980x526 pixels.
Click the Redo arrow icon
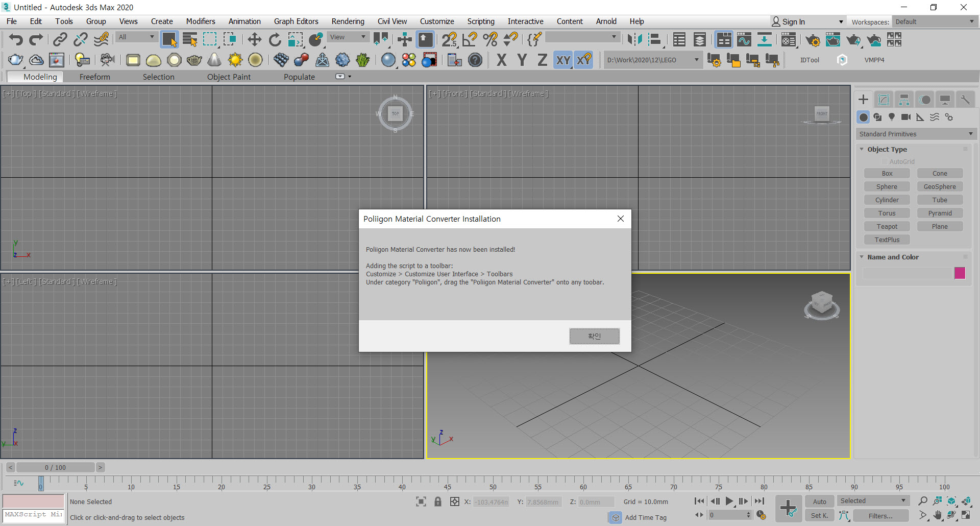(36, 39)
